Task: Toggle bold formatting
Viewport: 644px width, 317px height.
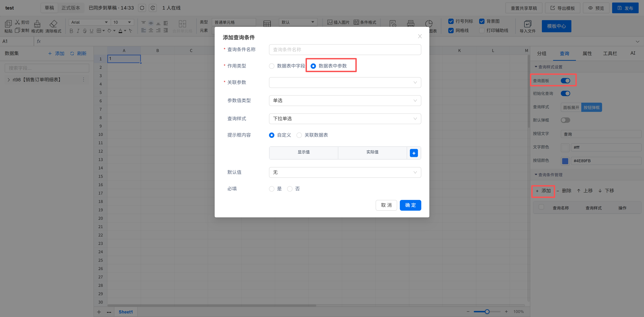Action: pos(71,31)
